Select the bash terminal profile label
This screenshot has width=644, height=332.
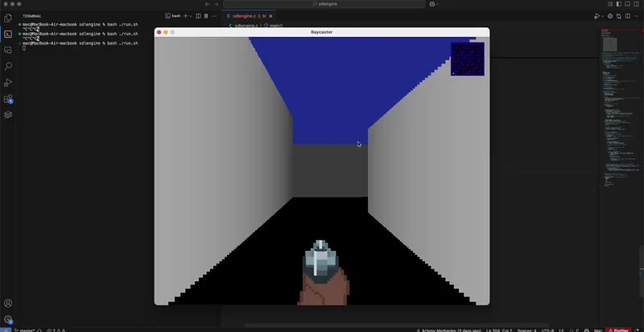click(173, 16)
